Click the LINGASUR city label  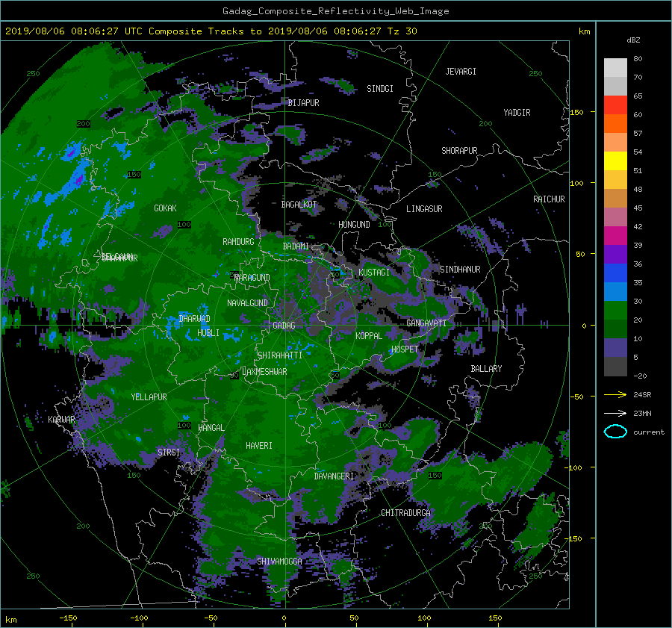click(424, 209)
